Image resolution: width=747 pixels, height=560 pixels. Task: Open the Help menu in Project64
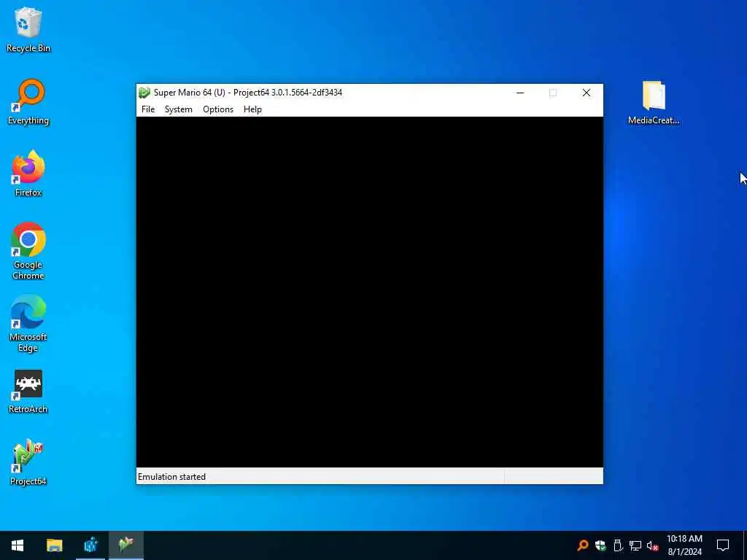[252, 109]
